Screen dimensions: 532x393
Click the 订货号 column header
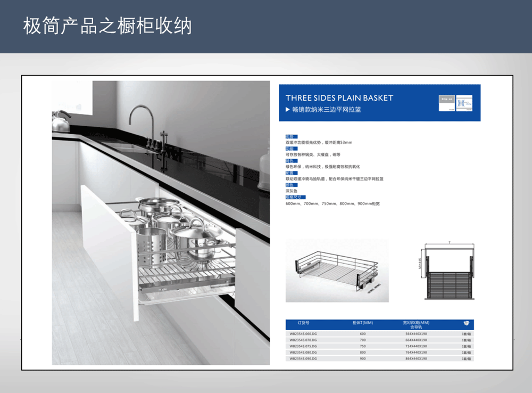(303, 323)
